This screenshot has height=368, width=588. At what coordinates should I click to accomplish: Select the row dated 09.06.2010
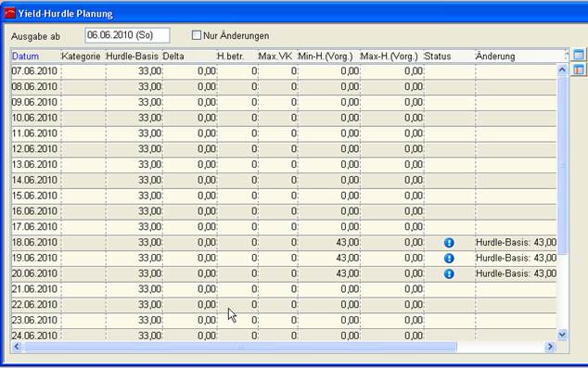(x=284, y=102)
